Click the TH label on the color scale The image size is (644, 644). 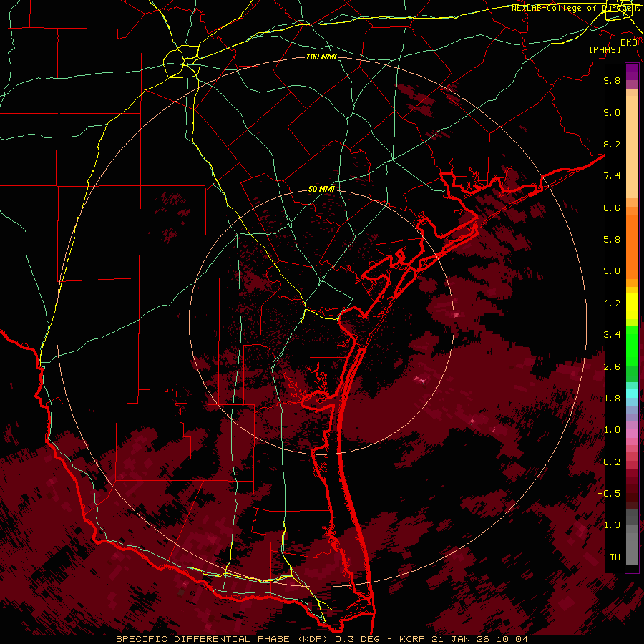(x=615, y=557)
